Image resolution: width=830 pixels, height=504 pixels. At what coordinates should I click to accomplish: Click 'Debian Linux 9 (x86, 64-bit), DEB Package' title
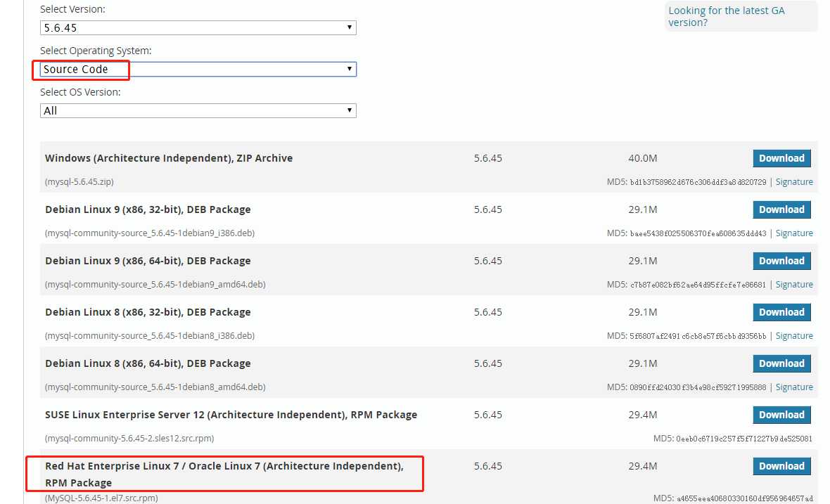[x=148, y=261]
